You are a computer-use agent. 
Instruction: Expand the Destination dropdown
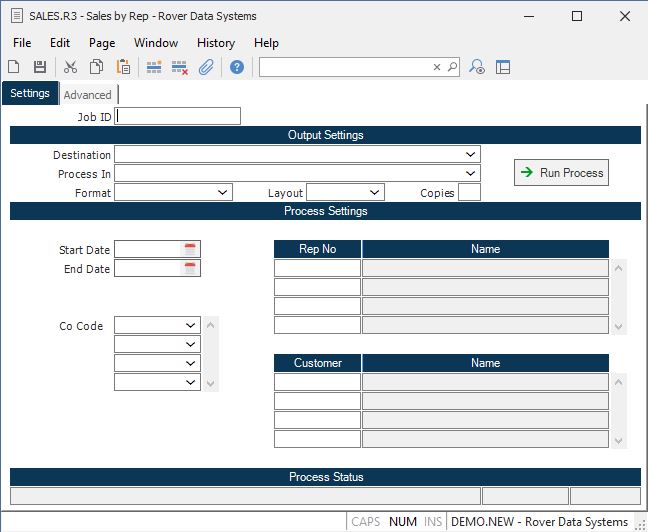click(471, 155)
